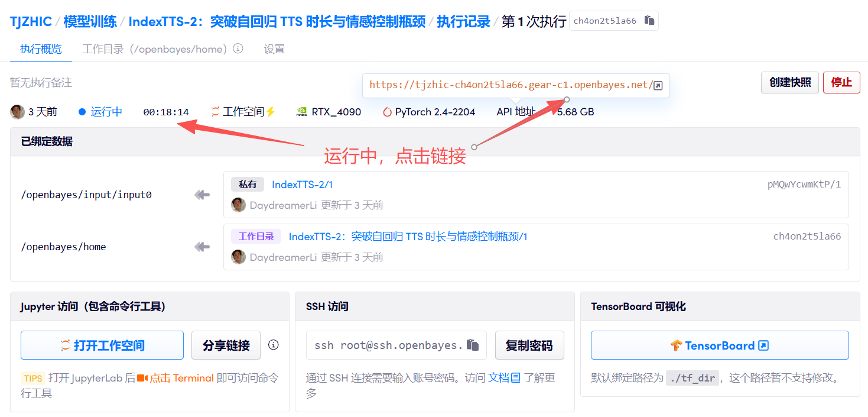Open TensorBoard visualization

719,345
